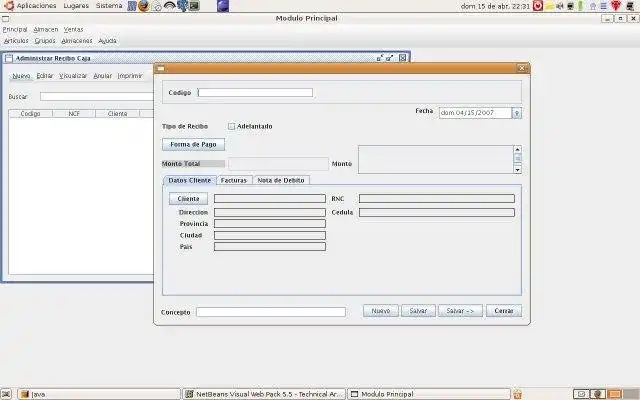
Task: Click the Codigo input field in dialog
Action: coord(255,93)
